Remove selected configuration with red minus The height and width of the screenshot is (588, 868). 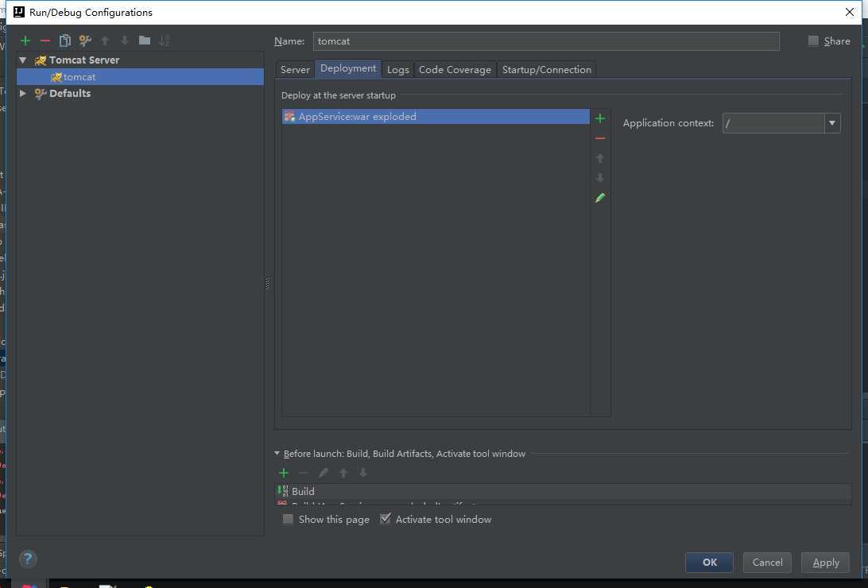point(45,41)
